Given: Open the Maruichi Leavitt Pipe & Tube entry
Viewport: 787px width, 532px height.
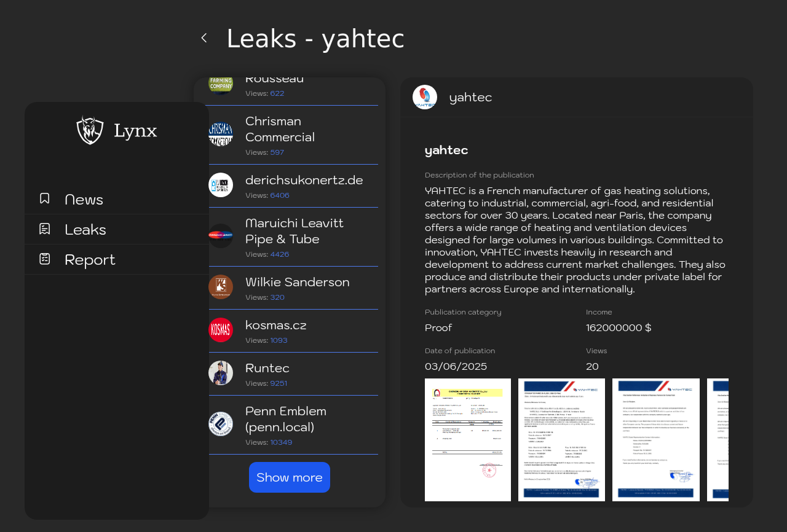Looking at the screenshot, I should (x=290, y=237).
